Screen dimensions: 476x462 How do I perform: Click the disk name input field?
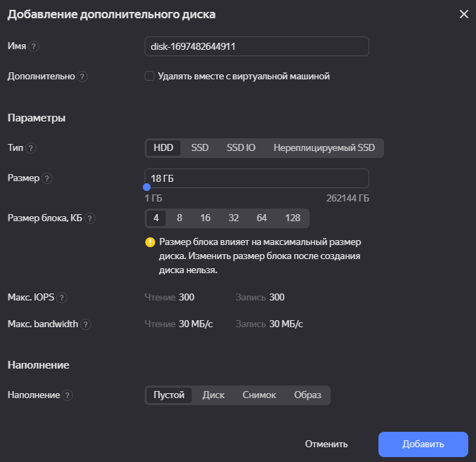point(257,46)
